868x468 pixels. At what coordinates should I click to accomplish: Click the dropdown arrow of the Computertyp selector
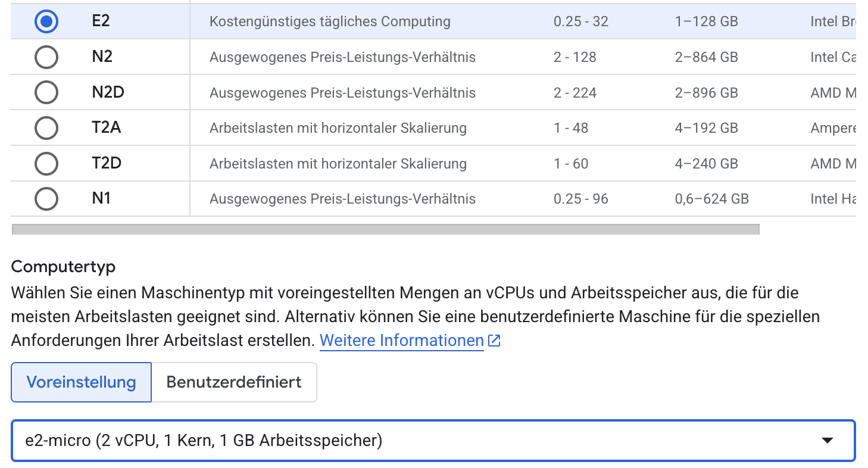point(827,441)
